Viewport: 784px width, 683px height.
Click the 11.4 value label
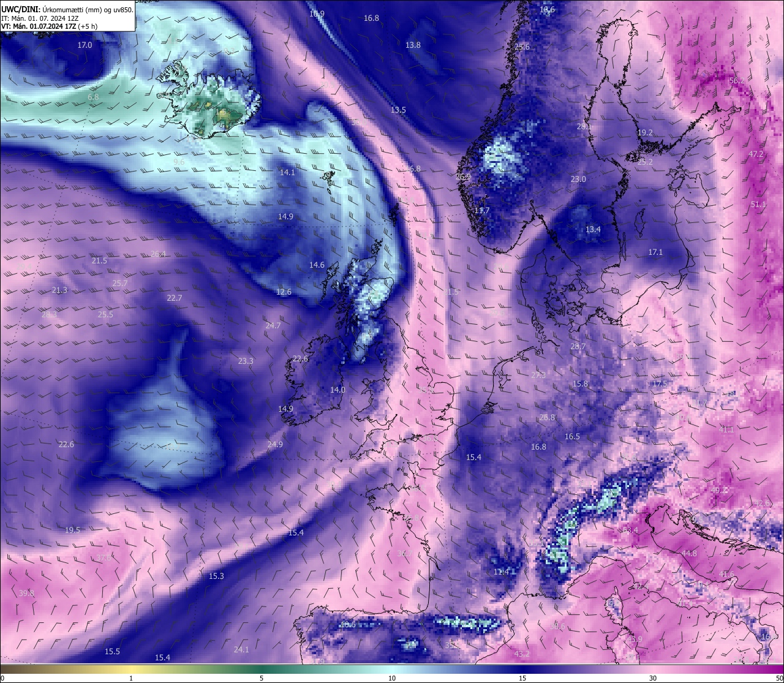point(501,572)
